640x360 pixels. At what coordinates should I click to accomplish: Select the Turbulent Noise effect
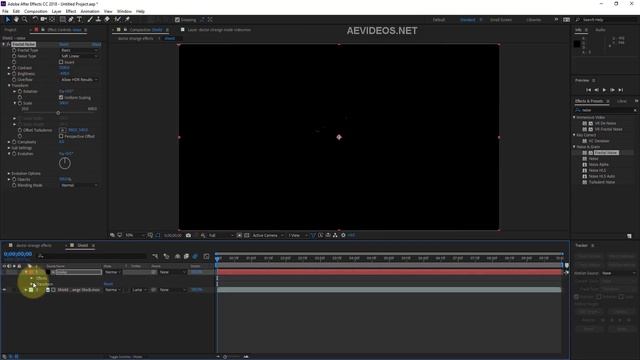(602, 182)
